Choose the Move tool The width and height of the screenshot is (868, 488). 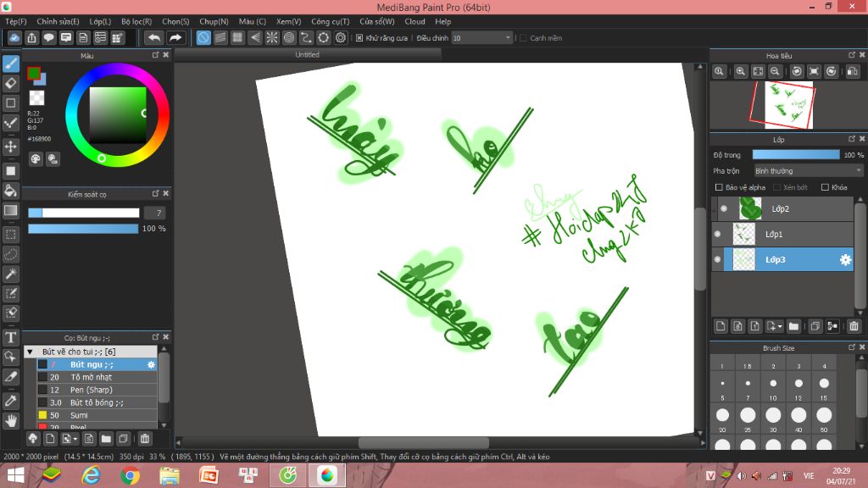click(11, 147)
